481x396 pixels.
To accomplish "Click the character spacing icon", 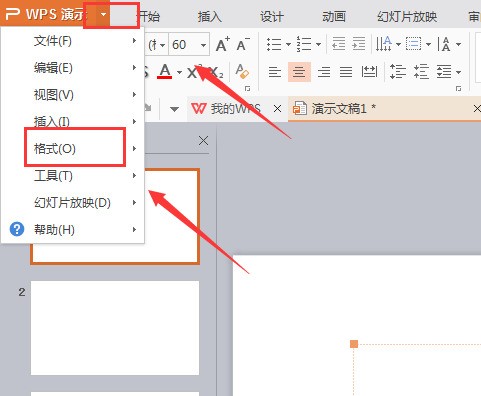I will 444,44.
